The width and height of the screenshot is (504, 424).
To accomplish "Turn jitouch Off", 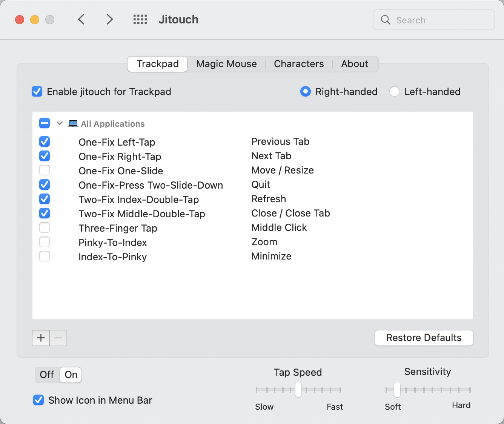I will coord(47,375).
